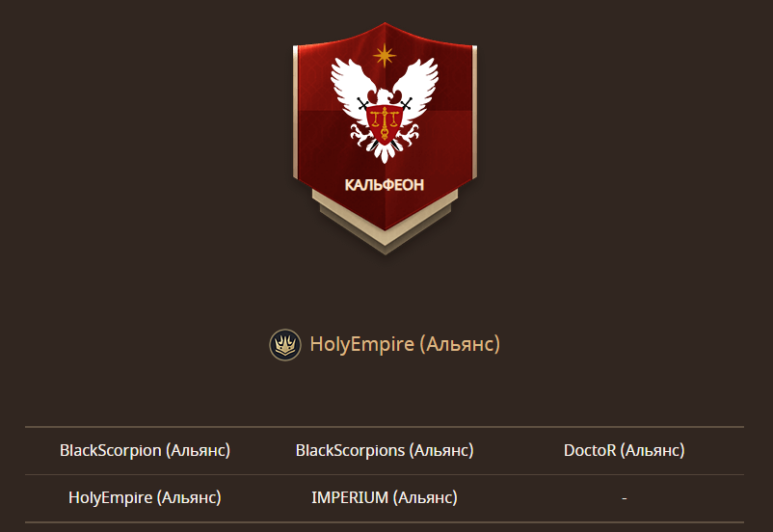Click the black sword hilt left of the eagle's head

363,103
